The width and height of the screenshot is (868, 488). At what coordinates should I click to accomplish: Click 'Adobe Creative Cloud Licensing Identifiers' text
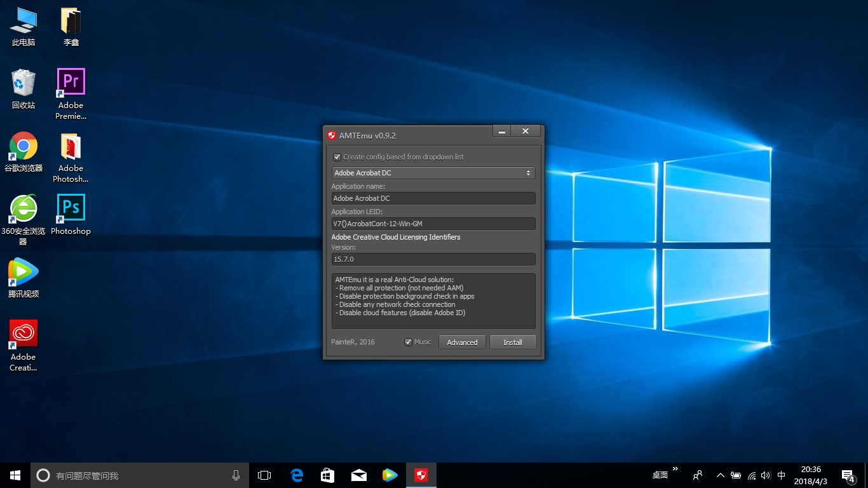pos(396,237)
